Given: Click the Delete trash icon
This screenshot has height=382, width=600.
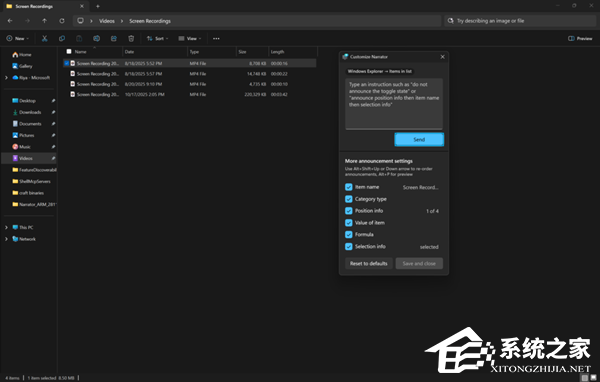Looking at the screenshot, I should tap(131, 38).
